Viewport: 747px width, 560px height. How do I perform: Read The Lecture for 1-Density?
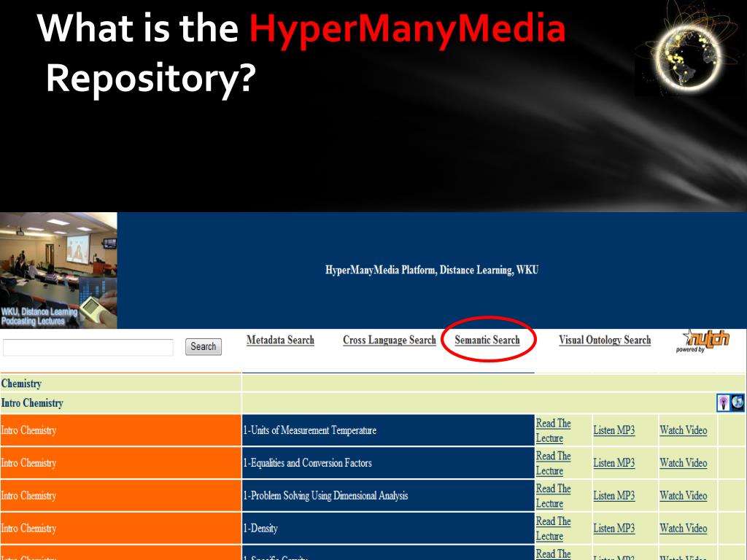553,529
